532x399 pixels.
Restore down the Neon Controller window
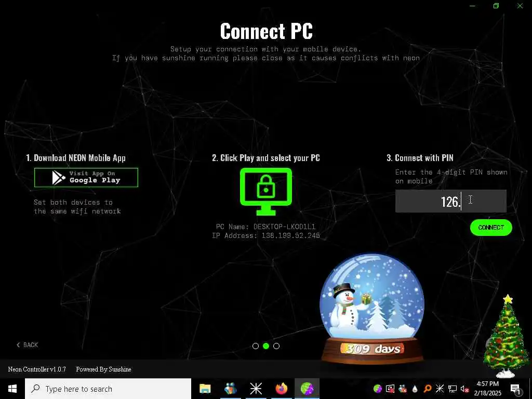tap(496, 6)
